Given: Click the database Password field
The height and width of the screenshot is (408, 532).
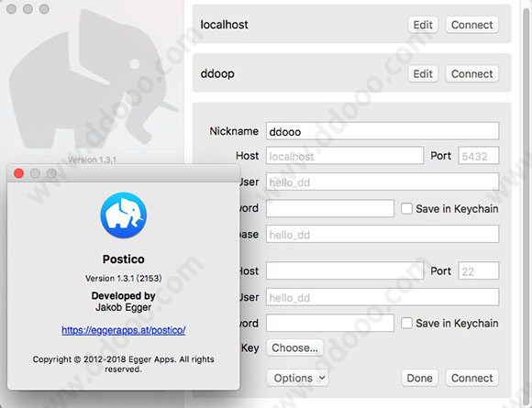Looking at the screenshot, I should coord(330,208).
